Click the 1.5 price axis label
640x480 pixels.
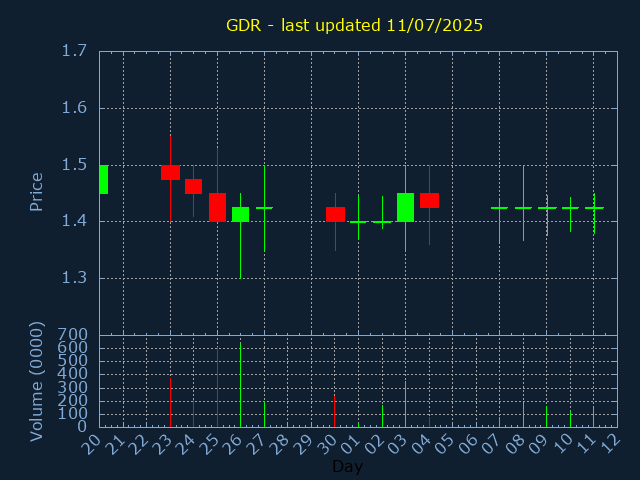[x=74, y=165]
